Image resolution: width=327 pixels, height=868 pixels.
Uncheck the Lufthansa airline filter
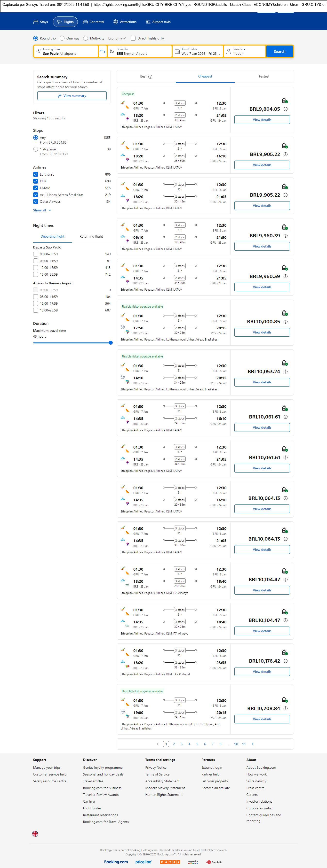(x=36, y=175)
